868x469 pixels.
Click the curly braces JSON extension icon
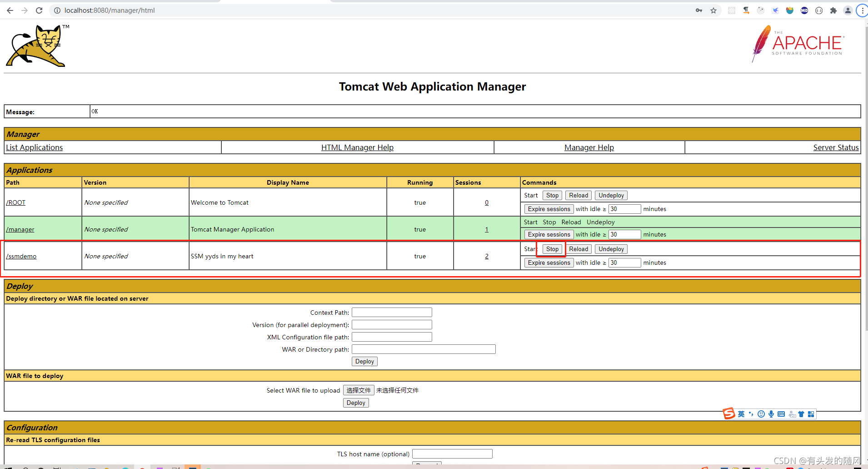click(x=819, y=10)
